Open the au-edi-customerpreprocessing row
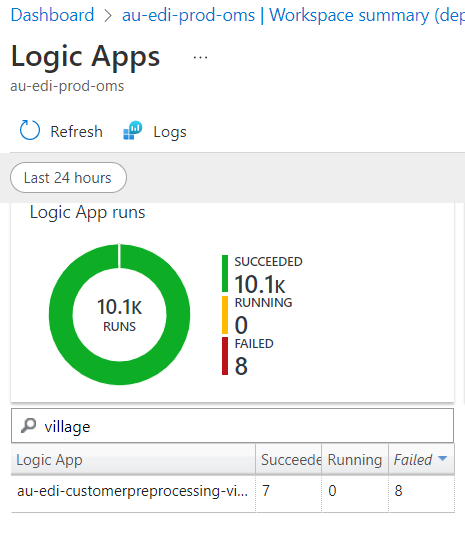 pyautogui.click(x=233, y=491)
